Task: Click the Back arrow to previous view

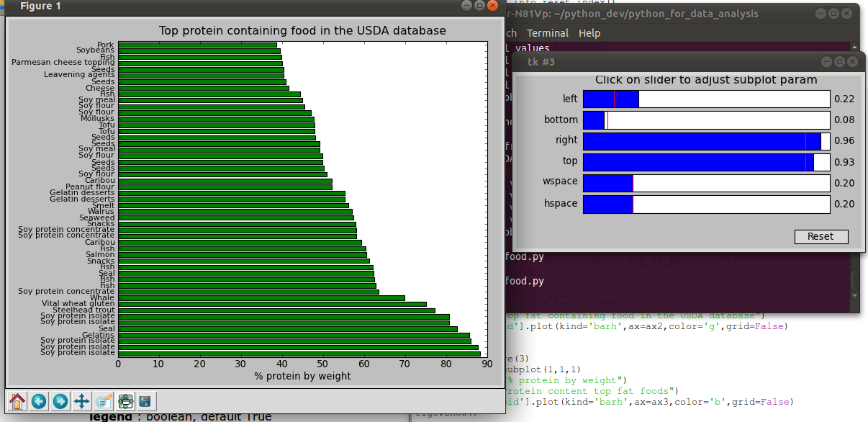Action: click(39, 401)
